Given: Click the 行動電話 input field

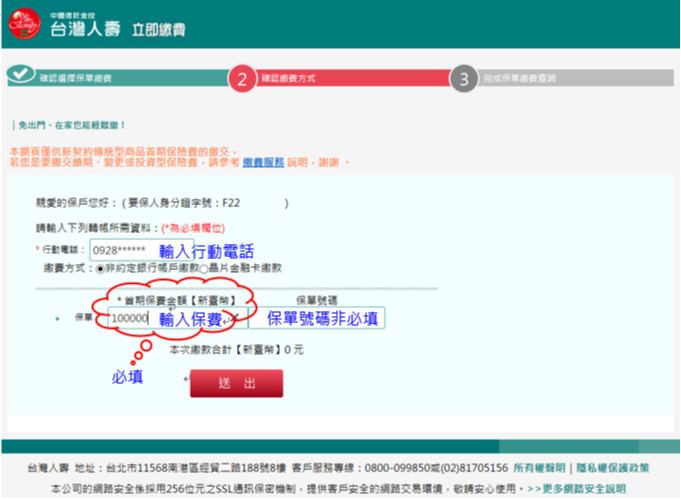Looking at the screenshot, I should 142,250.
